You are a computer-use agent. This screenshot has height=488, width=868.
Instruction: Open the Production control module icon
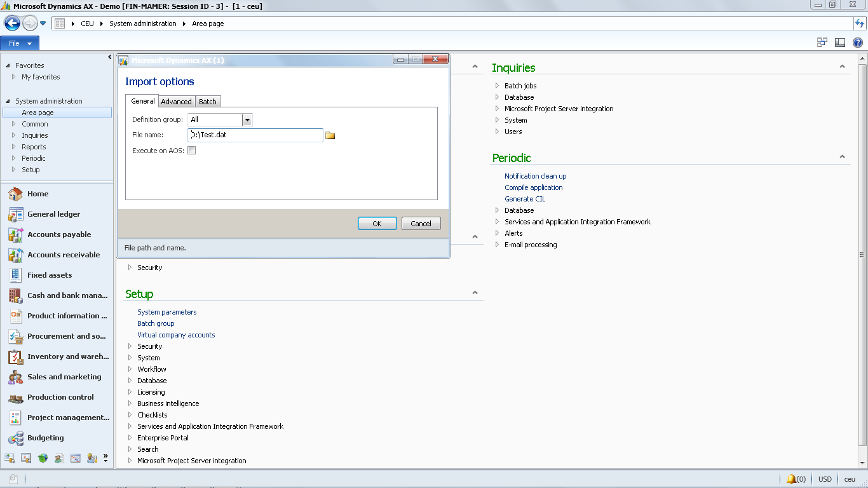tap(15, 397)
